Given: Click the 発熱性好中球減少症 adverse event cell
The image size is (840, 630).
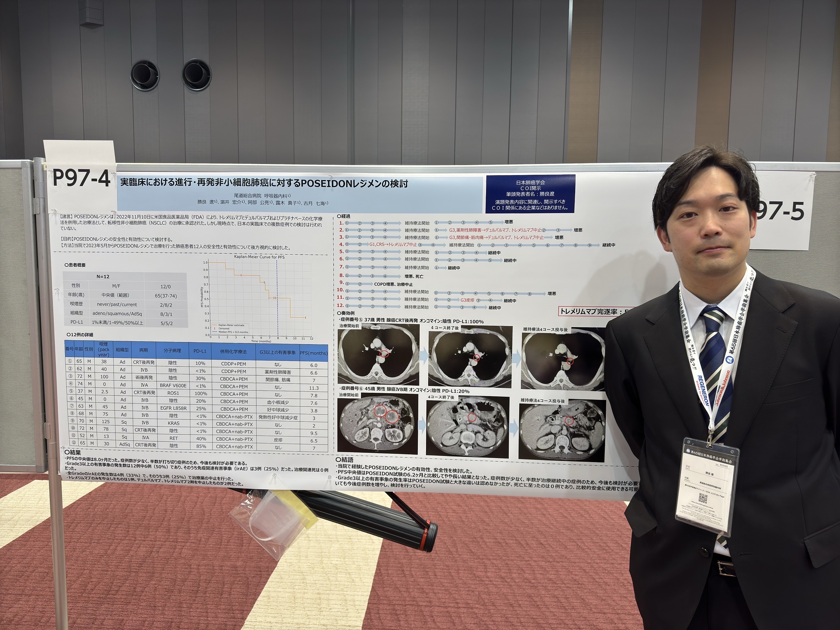Looking at the screenshot, I should [278, 418].
